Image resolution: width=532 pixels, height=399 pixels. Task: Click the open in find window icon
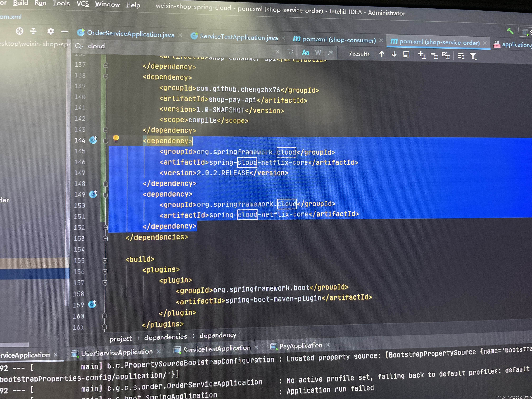click(406, 55)
